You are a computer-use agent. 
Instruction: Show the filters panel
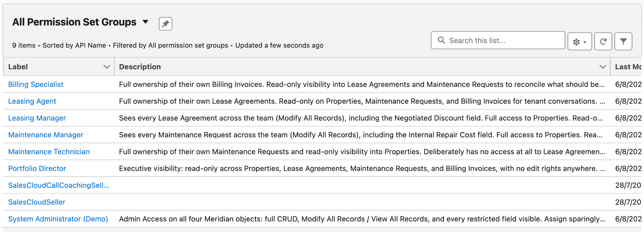pos(623,41)
